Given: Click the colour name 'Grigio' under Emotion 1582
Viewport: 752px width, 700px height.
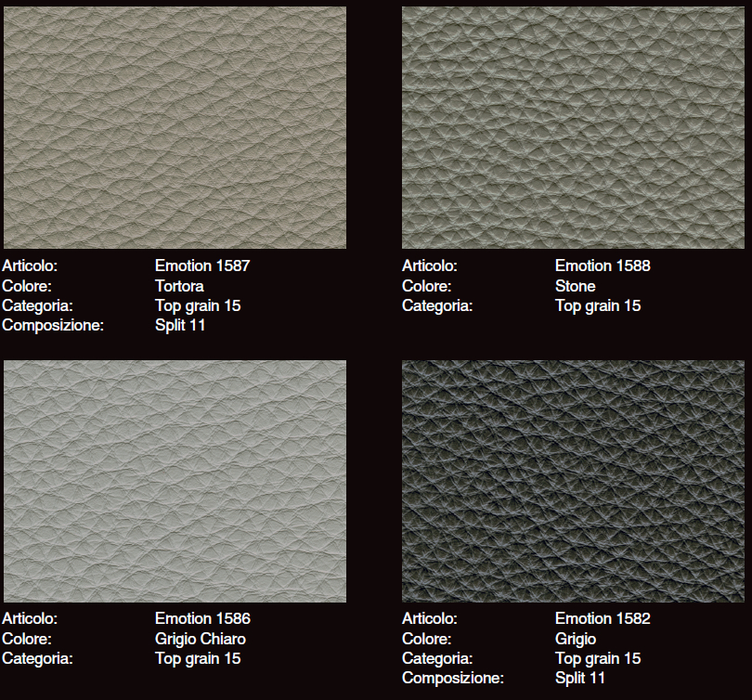Looking at the screenshot, I should tap(576, 639).
